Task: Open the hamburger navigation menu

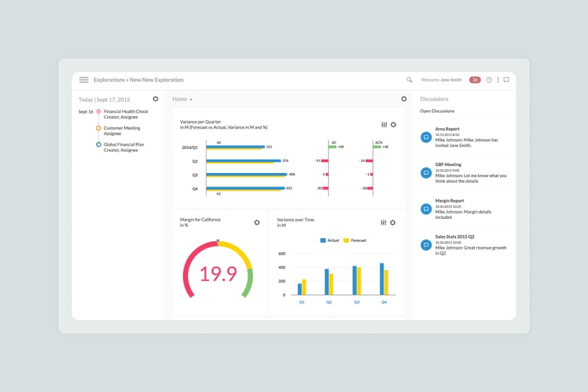Action: [x=84, y=80]
